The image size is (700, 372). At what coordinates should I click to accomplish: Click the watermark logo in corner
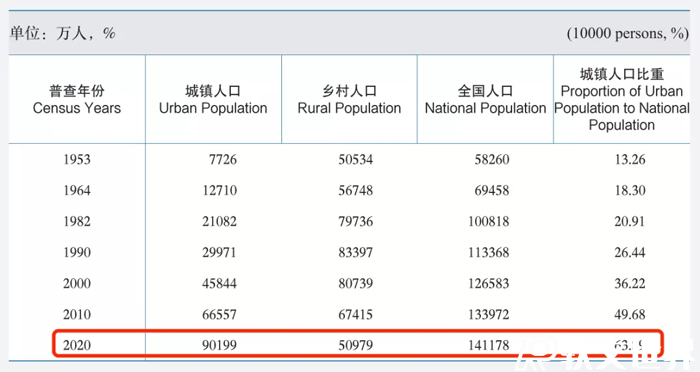606,356
